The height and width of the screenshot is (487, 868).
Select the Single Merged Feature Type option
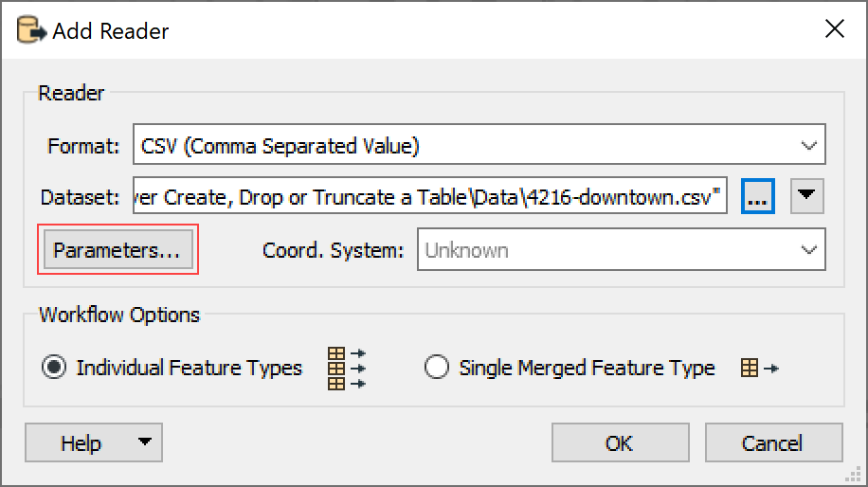point(436,368)
